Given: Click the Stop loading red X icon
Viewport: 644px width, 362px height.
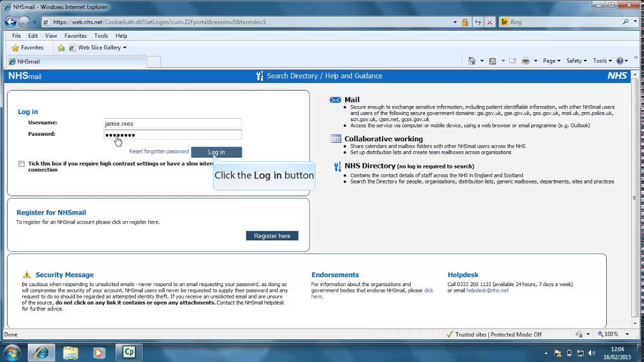Looking at the screenshot, I should (x=490, y=22).
